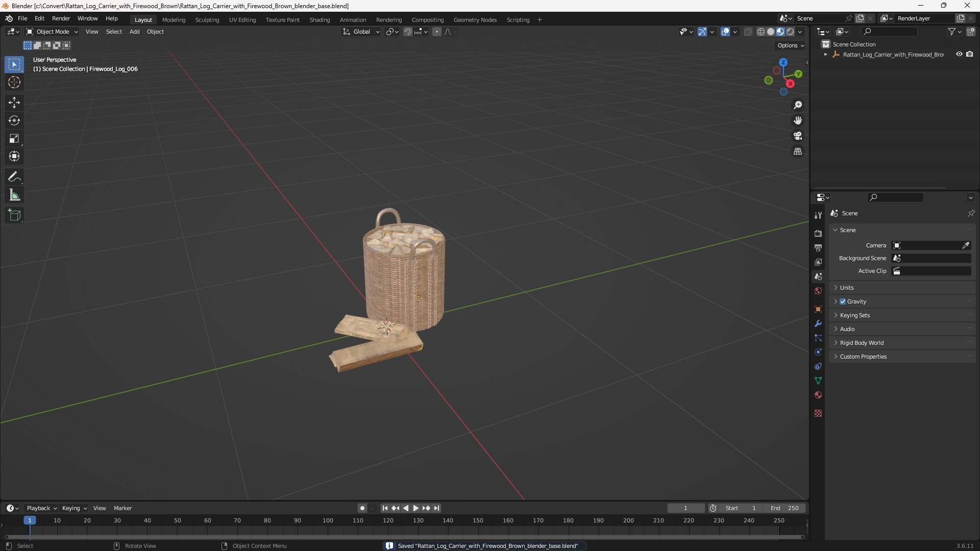Open the Playback dropdown in timeline
The height and width of the screenshot is (551, 980).
coord(41,508)
